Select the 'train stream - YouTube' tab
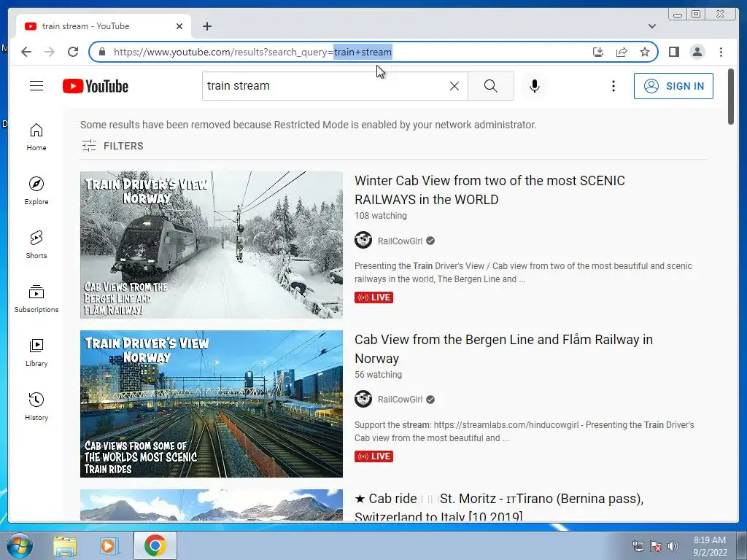This screenshot has height=560, width=747. pyautogui.click(x=103, y=26)
